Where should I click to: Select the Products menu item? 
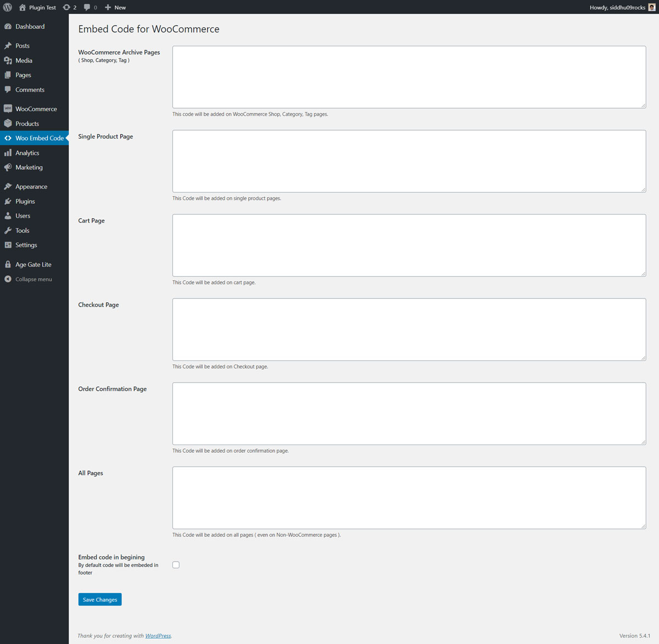click(x=34, y=124)
